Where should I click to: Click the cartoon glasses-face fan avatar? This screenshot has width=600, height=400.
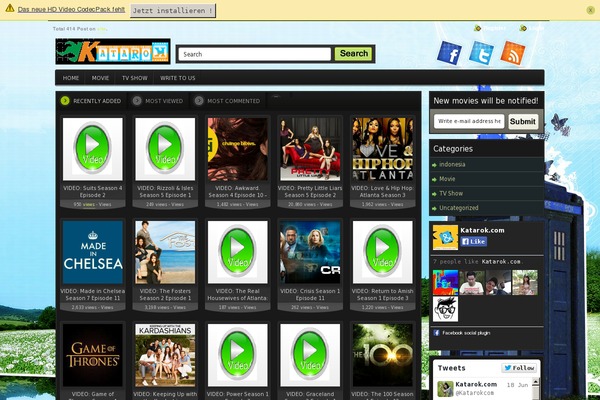pyautogui.click(x=445, y=309)
